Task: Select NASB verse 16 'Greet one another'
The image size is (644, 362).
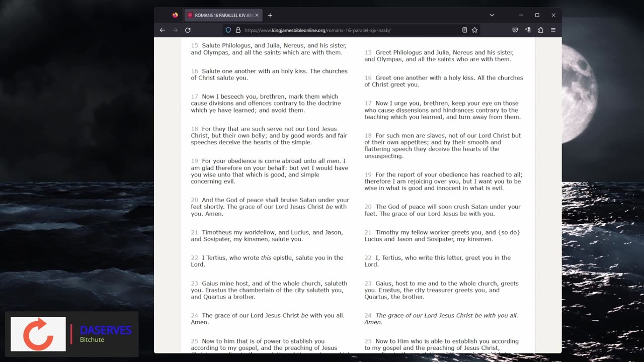Action: click(x=444, y=81)
